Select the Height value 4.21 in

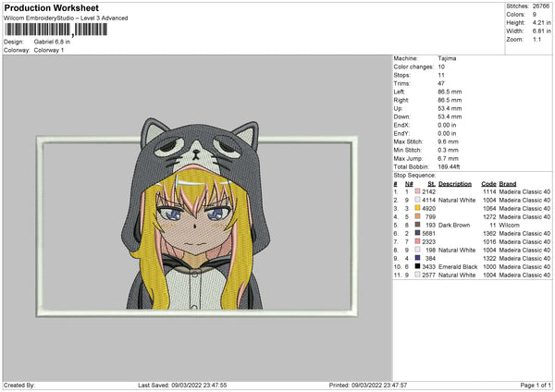[541, 22]
